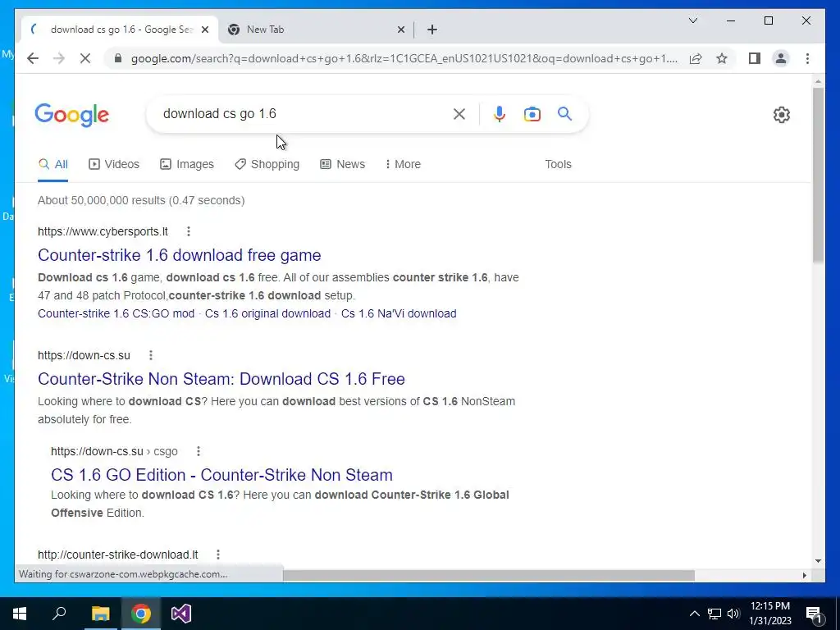Open Windows Start menu

[20, 614]
